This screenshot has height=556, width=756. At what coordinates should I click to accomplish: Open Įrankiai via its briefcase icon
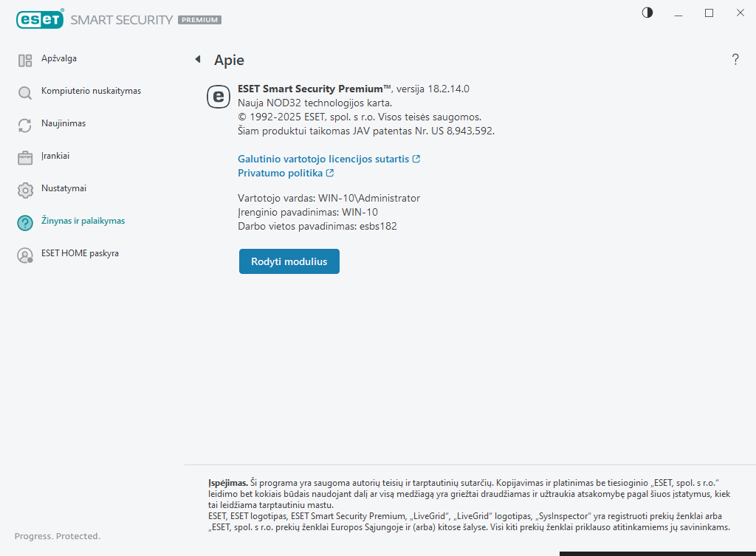point(25,158)
